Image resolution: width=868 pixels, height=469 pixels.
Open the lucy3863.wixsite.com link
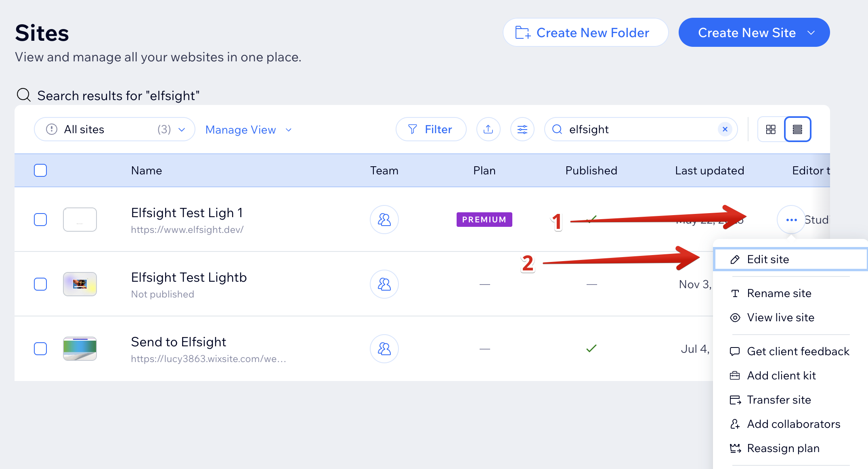point(208,359)
